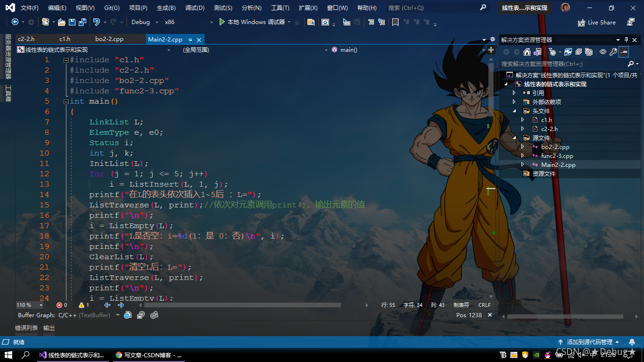Viewport: 644px width, 362px height.
Task: Click the send feedback icon beside Live Share
Action: pyautogui.click(x=631, y=22)
